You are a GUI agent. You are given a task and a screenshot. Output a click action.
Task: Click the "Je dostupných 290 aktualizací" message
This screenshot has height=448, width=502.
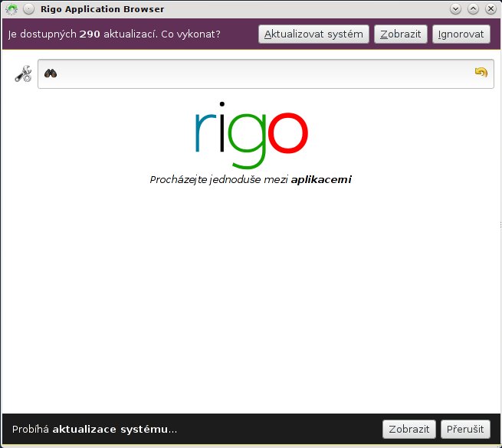pyautogui.click(x=114, y=35)
